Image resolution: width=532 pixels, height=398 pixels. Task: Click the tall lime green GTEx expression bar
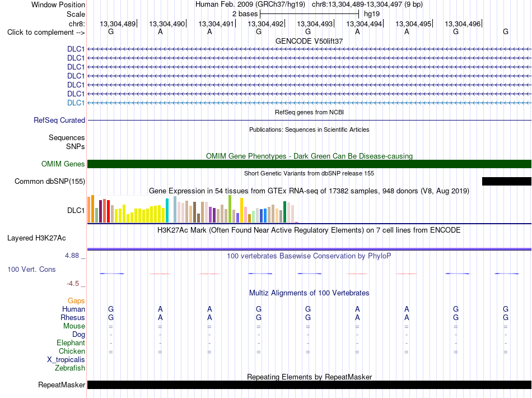(230, 209)
